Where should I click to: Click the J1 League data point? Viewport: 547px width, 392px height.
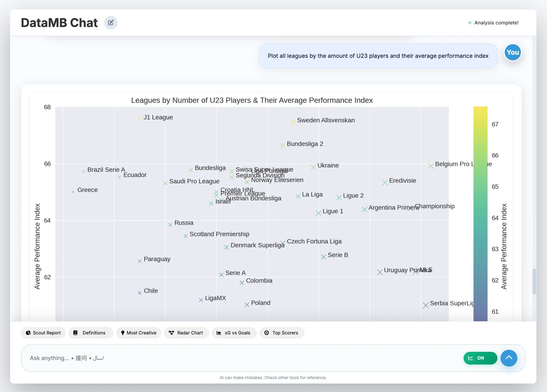pyautogui.click(x=139, y=119)
